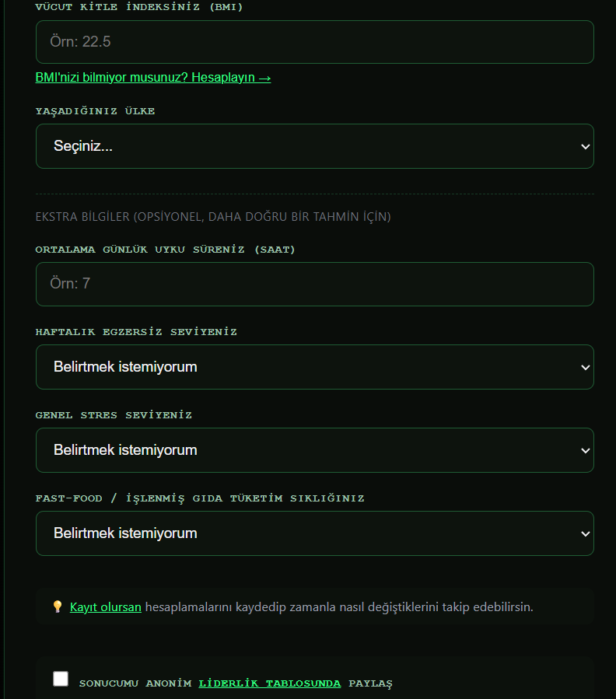Click the Paylaş text beside the checkbox

(x=370, y=684)
